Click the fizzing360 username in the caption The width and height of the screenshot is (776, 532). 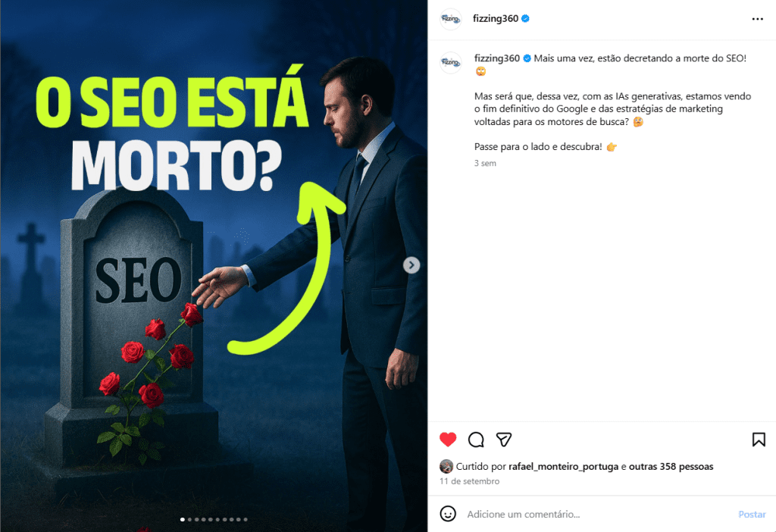(x=497, y=58)
